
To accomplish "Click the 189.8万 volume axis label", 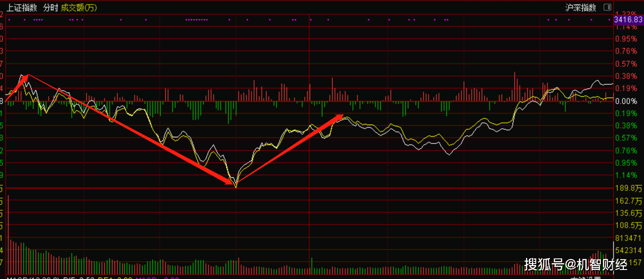I will pyautogui.click(x=629, y=188).
